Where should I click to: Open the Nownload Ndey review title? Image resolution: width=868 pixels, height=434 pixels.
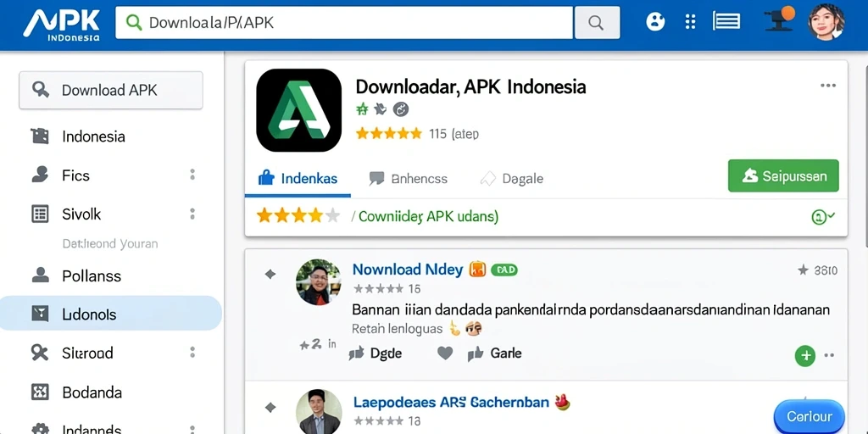coord(408,270)
